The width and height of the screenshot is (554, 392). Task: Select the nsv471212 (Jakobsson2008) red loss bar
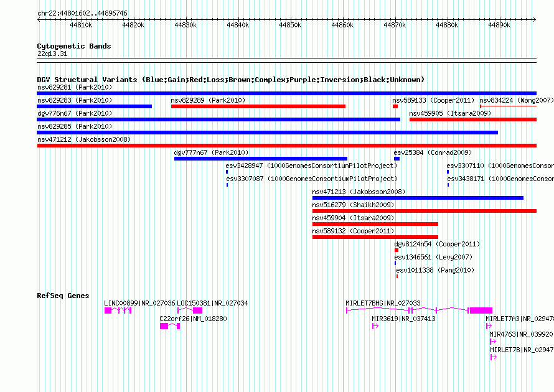pyautogui.click(x=286, y=146)
